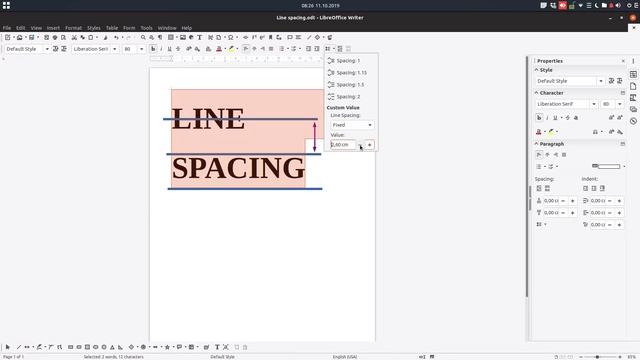Collapse the Character section in sidebar

tap(536, 93)
